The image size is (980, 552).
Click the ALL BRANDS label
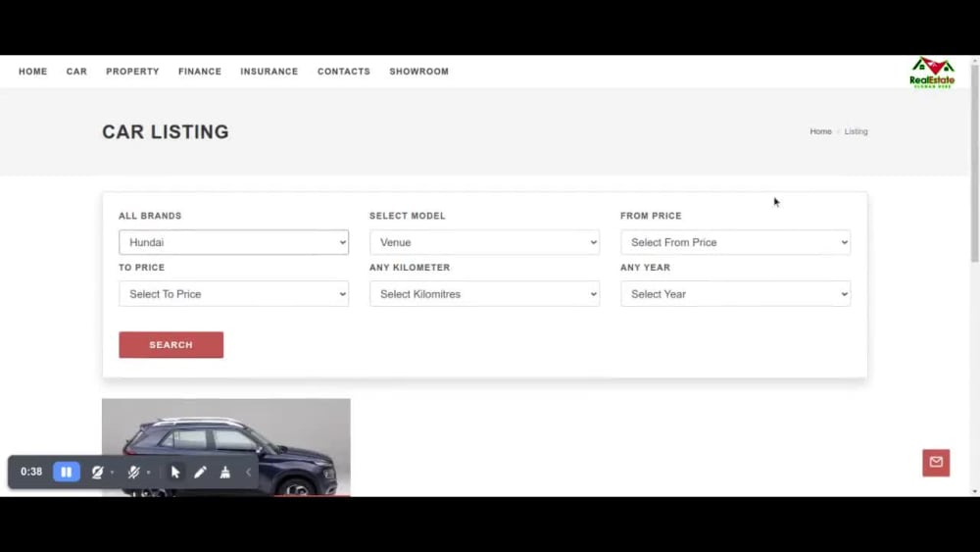150,216
